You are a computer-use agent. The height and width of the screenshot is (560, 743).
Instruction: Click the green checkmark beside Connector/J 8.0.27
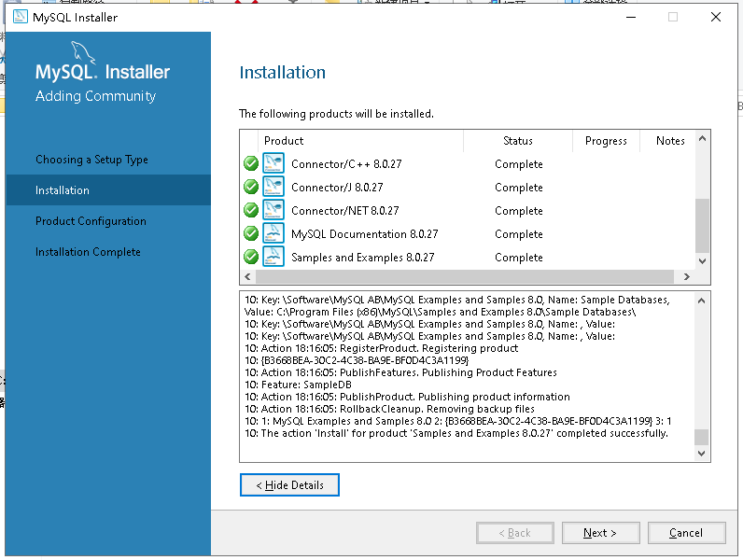tap(251, 187)
